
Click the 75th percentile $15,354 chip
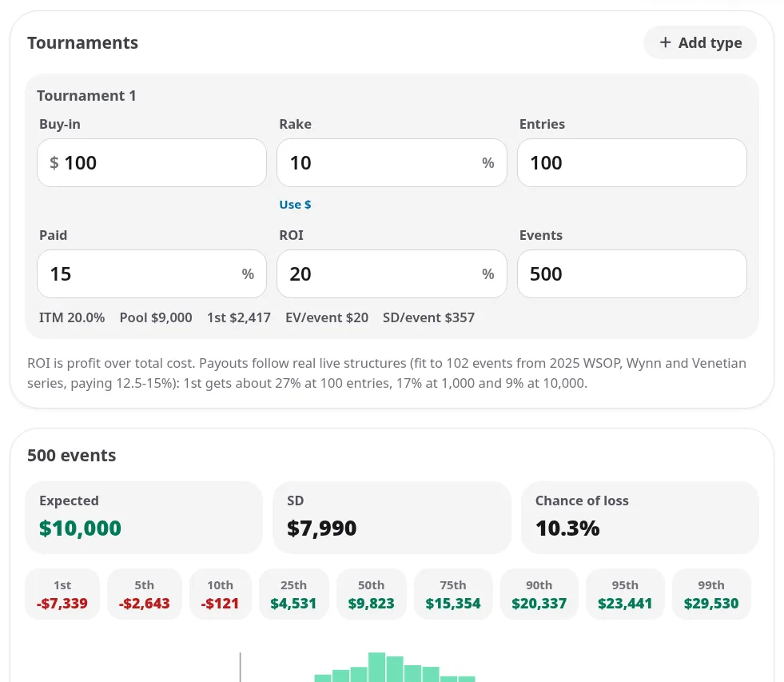coord(453,594)
